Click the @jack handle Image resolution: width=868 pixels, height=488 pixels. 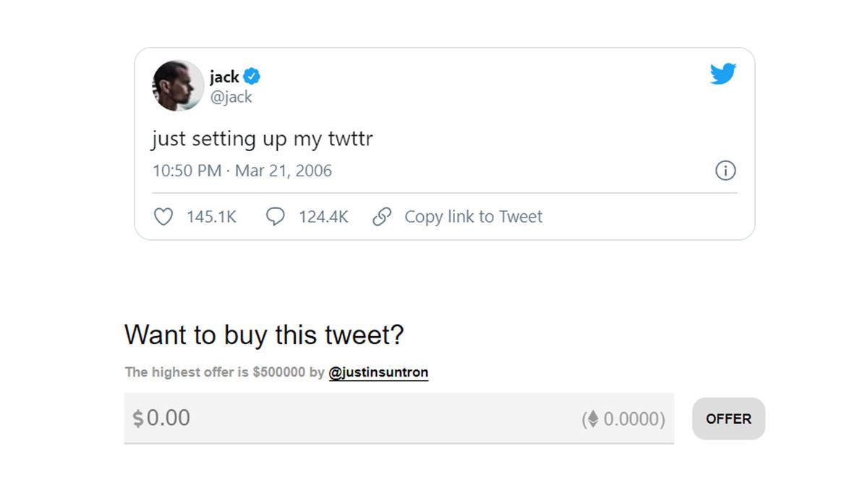[232, 96]
